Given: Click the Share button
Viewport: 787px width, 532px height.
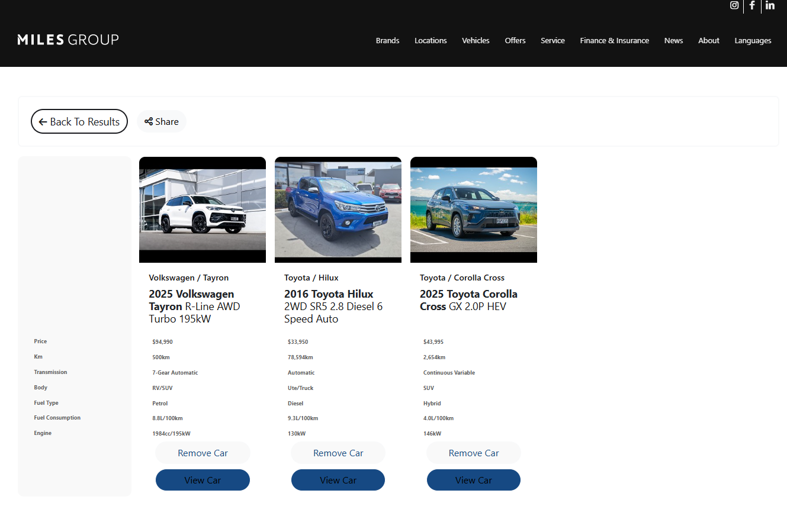Looking at the screenshot, I should [x=162, y=121].
